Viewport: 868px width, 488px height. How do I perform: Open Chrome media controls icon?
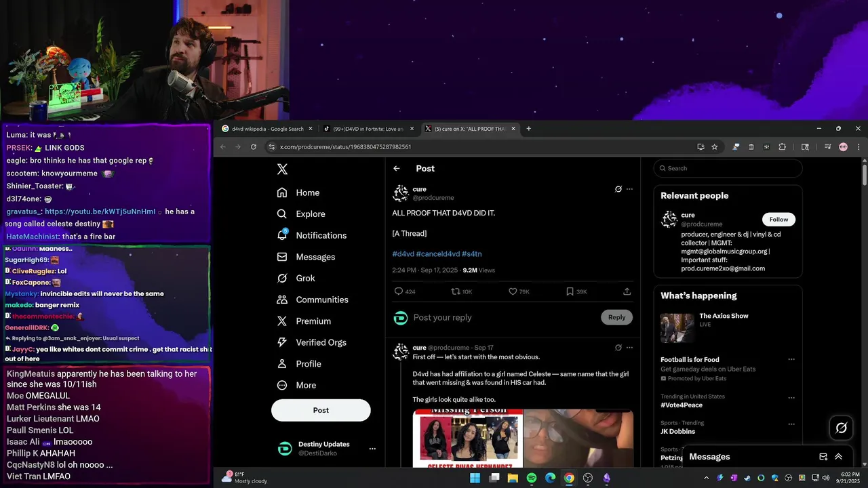pos(827,147)
